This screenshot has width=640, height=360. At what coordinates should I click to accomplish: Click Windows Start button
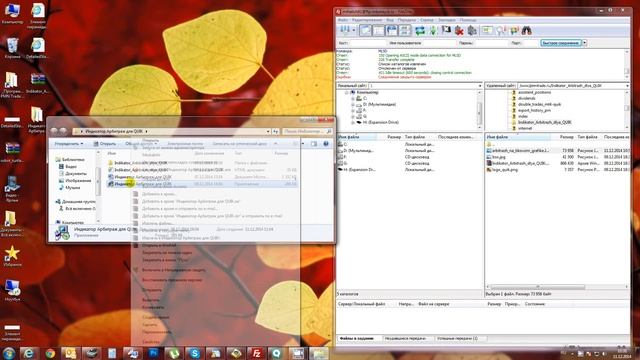9,353
